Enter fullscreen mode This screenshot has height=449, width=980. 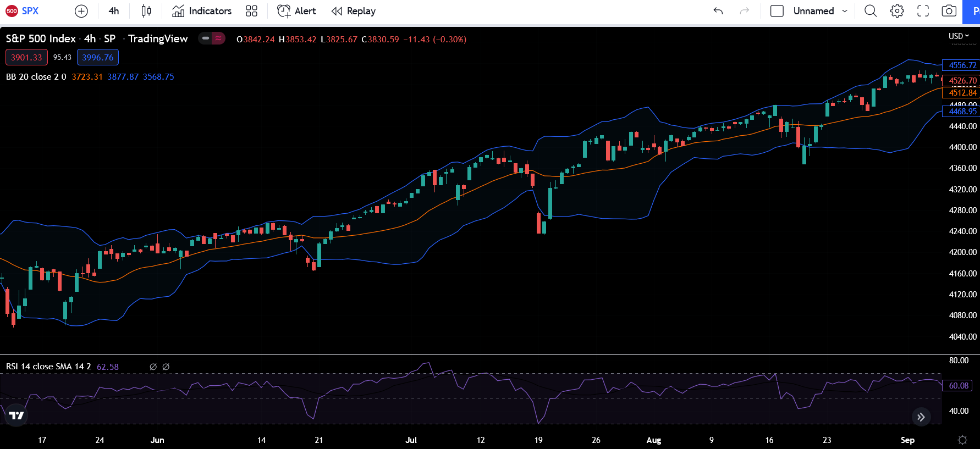tap(923, 11)
